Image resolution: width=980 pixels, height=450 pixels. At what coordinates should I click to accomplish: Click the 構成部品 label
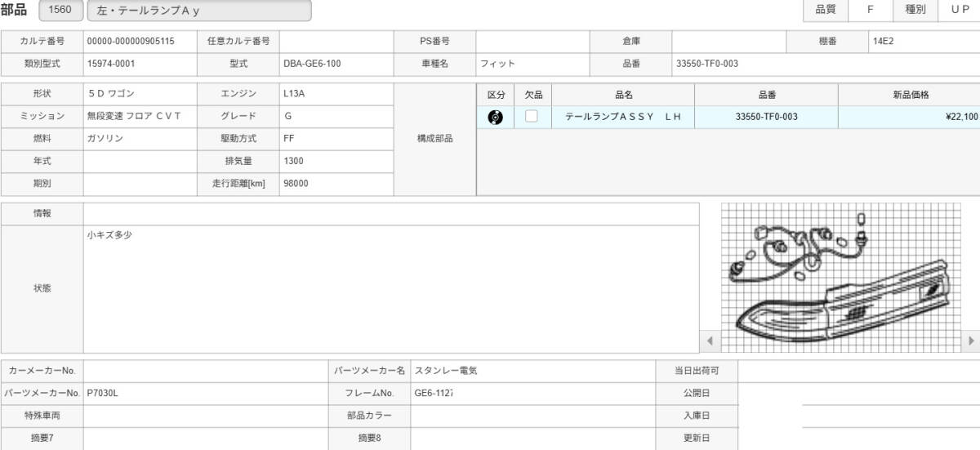435,139
